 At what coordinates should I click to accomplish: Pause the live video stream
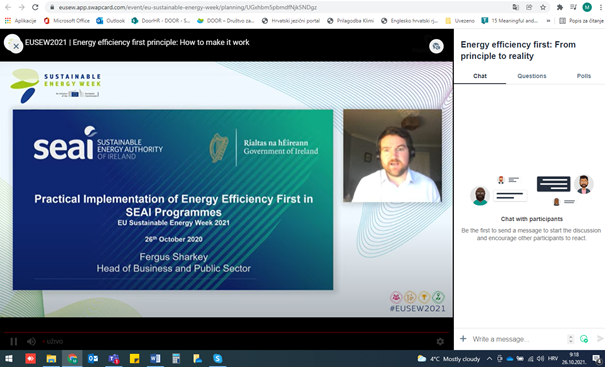point(14,341)
